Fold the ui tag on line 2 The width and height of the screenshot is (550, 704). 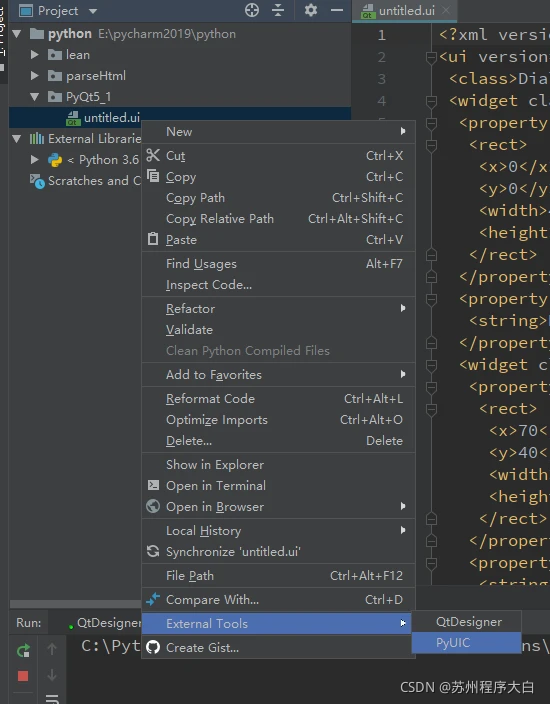tap(431, 57)
